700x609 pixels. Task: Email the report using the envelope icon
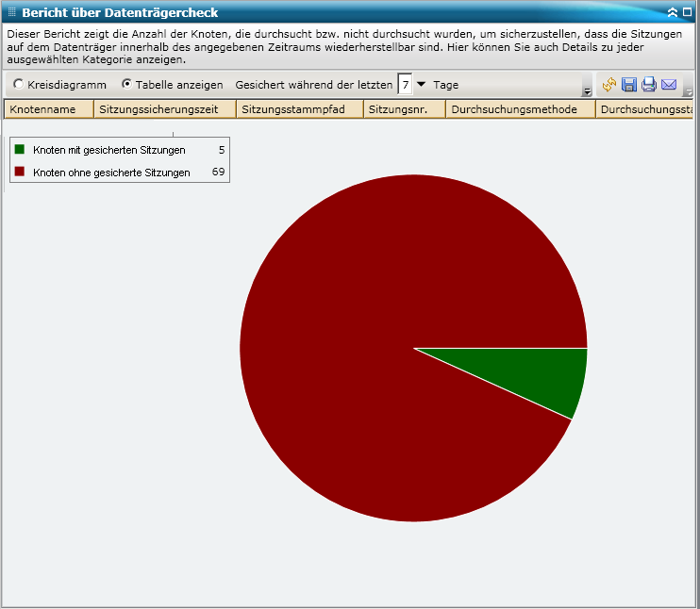tap(669, 84)
